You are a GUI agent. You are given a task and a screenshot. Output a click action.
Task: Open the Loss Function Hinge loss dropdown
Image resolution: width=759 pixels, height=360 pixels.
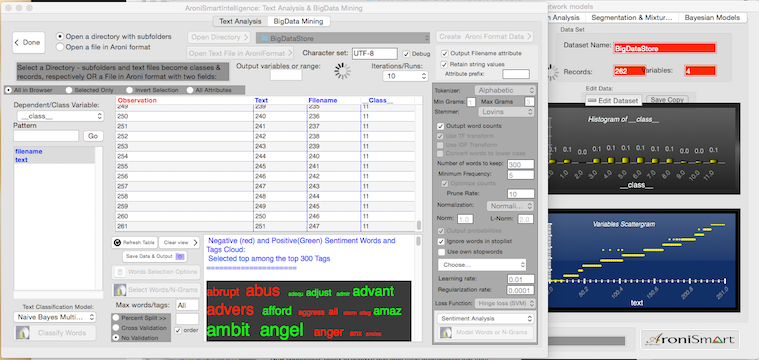pyautogui.click(x=505, y=303)
